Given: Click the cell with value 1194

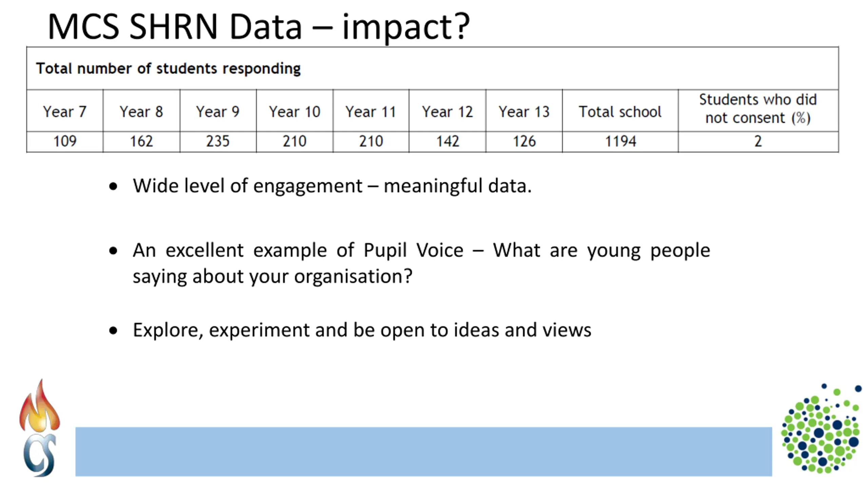Looking at the screenshot, I should point(620,141).
